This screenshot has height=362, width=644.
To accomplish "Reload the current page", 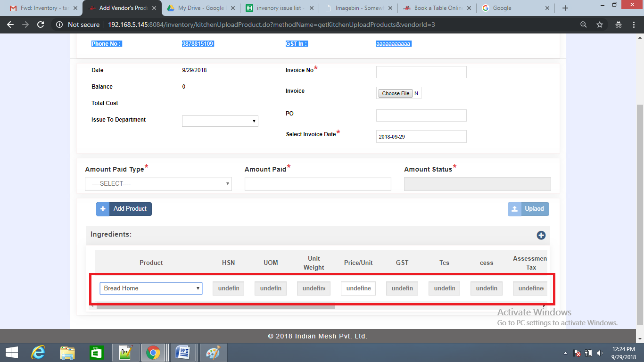I will click(x=41, y=25).
